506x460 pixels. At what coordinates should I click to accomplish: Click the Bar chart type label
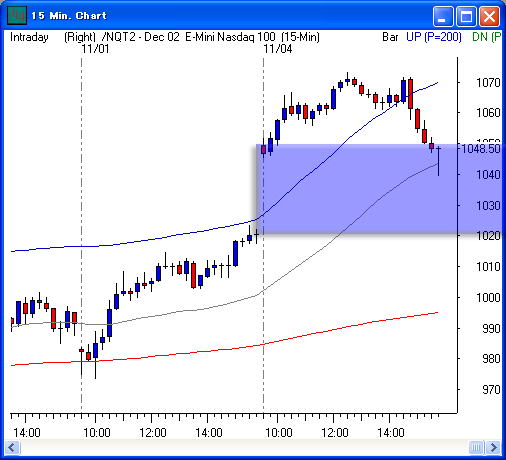pos(390,37)
